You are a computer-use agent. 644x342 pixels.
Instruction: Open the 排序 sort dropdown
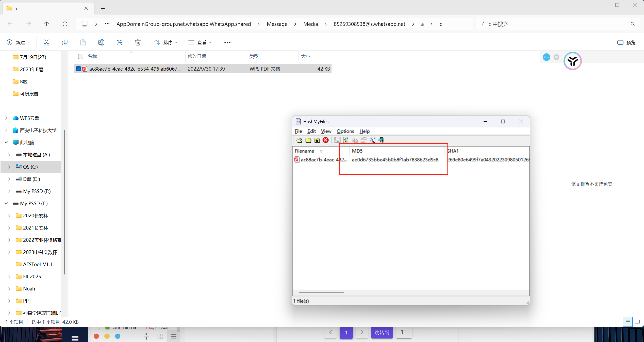tap(166, 42)
